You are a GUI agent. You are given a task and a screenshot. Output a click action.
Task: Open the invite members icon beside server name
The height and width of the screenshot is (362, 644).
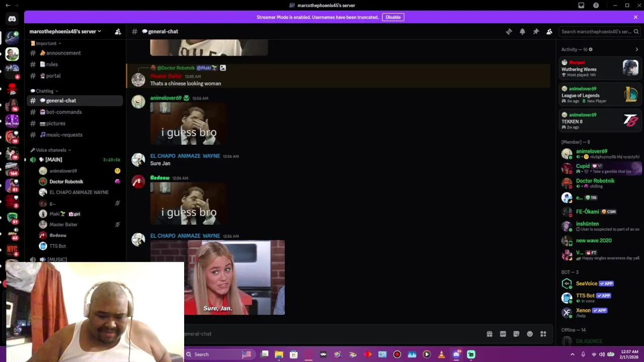(118, 32)
